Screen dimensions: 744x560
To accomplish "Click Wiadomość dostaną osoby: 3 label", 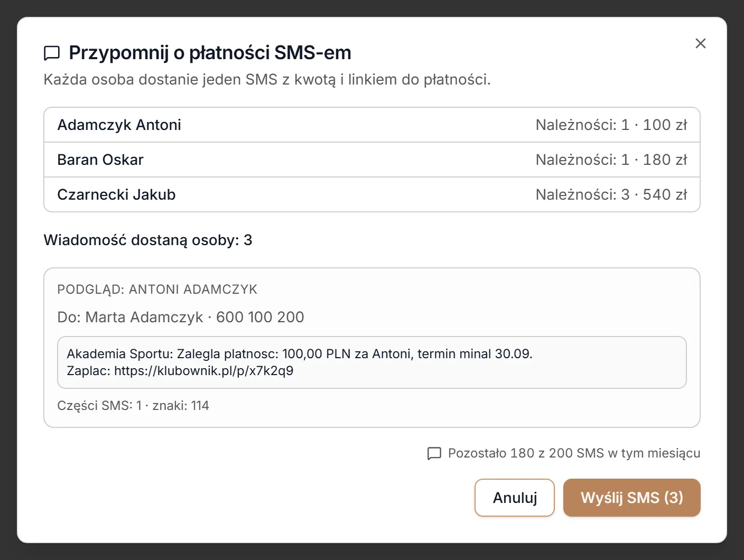I will point(148,240).
